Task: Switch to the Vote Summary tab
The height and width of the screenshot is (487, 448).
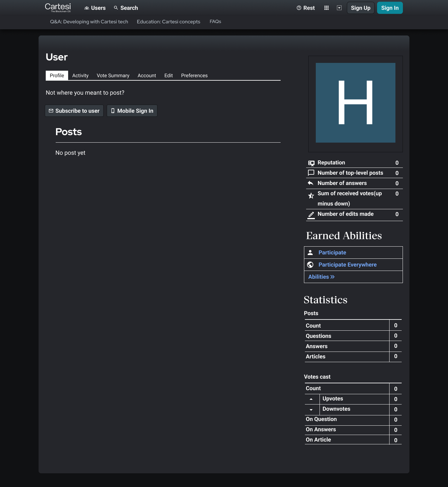Action: pos(113,76)
